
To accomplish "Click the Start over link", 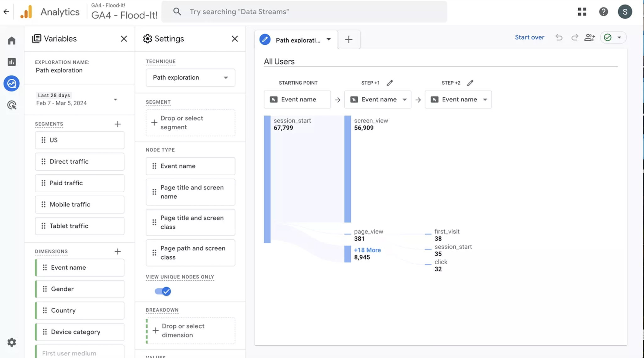I will (529, 37).
